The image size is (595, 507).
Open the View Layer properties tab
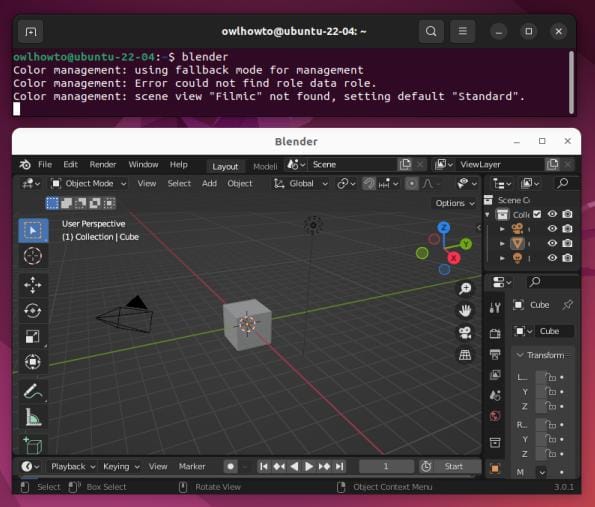pos(495,375)
